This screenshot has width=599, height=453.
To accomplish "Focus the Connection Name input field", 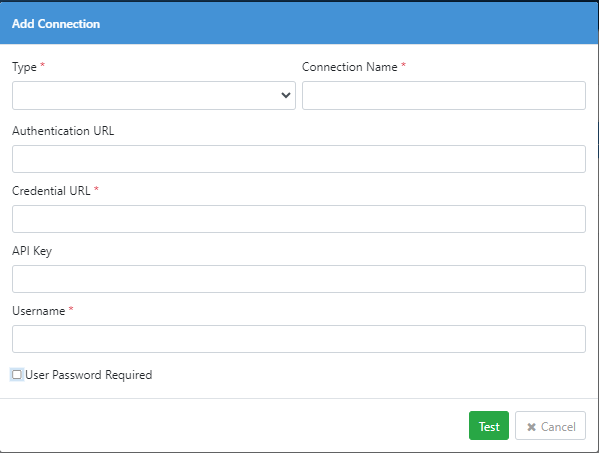I will click(444, 95).
